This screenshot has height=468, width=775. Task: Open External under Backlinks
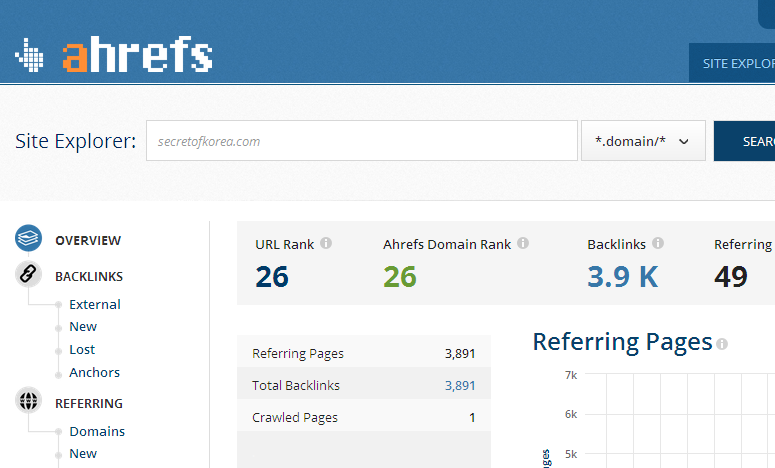(x=95, y=304)
